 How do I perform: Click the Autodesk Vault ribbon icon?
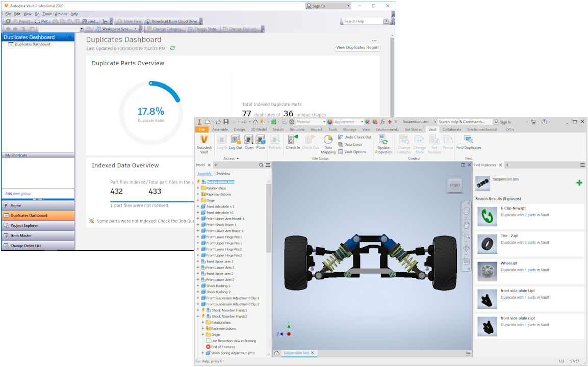[x=204, y=144]
